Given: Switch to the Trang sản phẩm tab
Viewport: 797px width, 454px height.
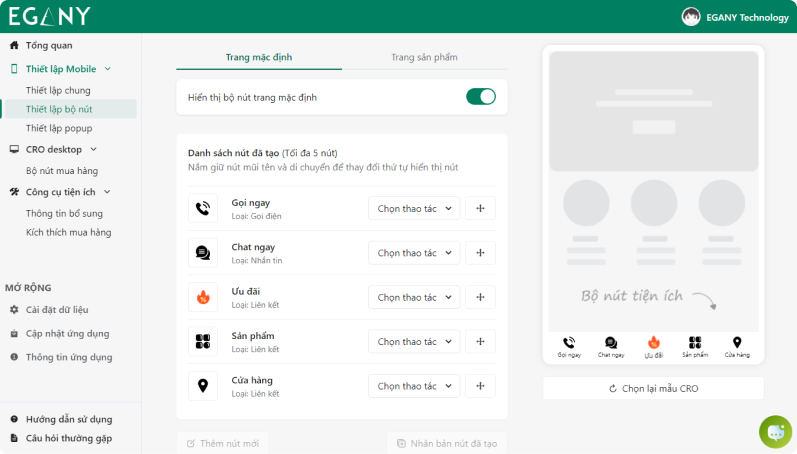Looking at the screenshot, I should pyautogui.click(x=424, y=58).
